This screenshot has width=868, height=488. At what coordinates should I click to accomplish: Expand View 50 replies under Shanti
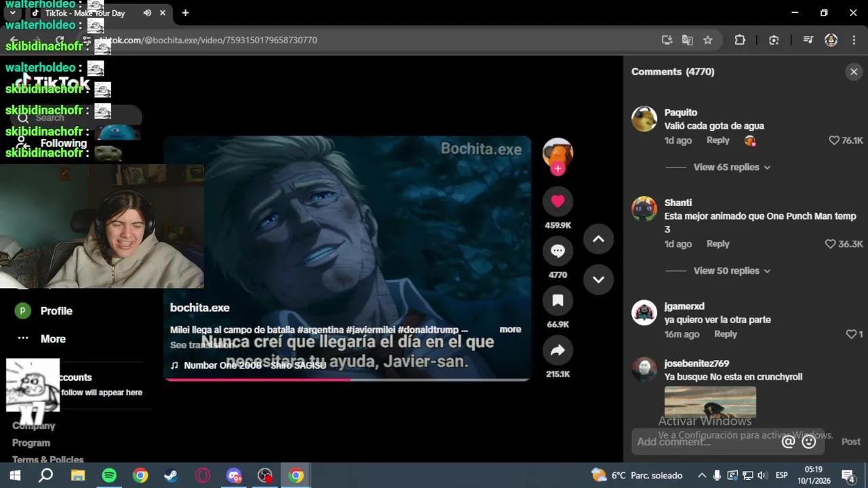point(732,270)
